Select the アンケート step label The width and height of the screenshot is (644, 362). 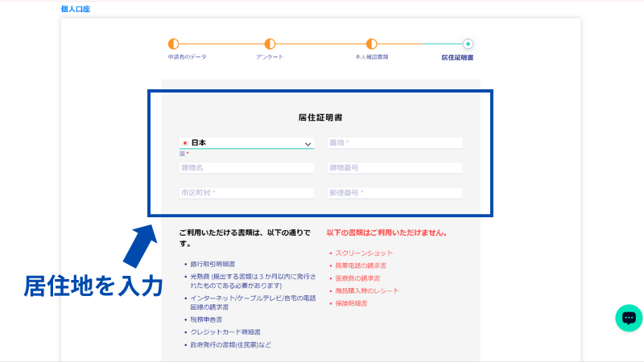[270, 57]
